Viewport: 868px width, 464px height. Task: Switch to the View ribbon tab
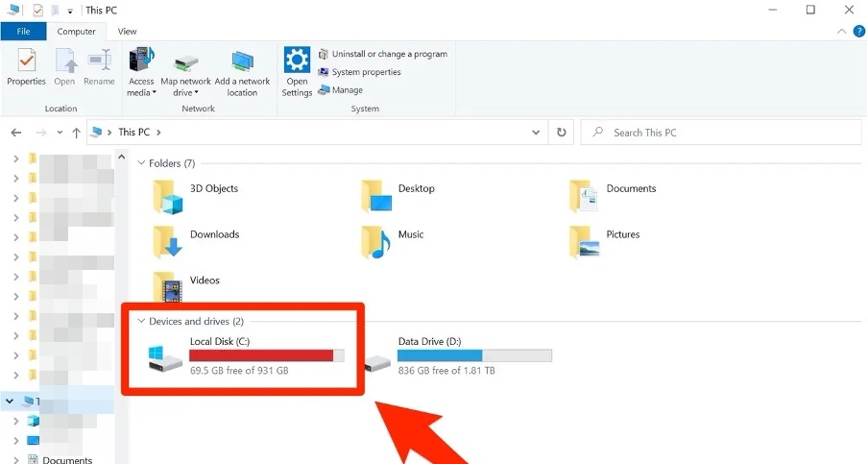pyautogui.click(x=127, y=31)
